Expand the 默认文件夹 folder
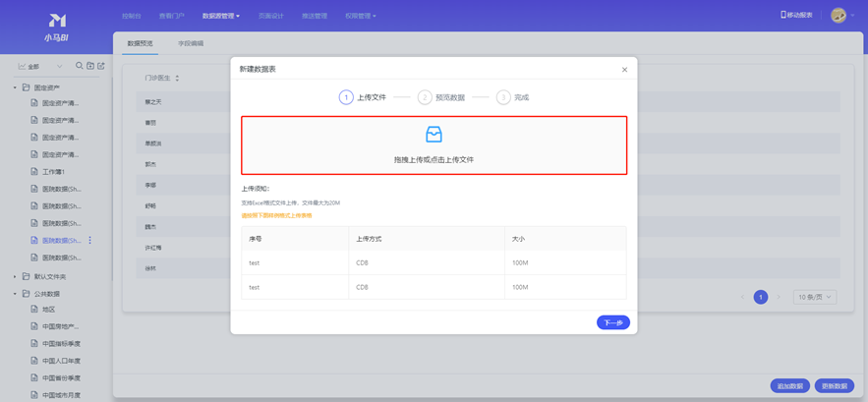 (15, 277)
